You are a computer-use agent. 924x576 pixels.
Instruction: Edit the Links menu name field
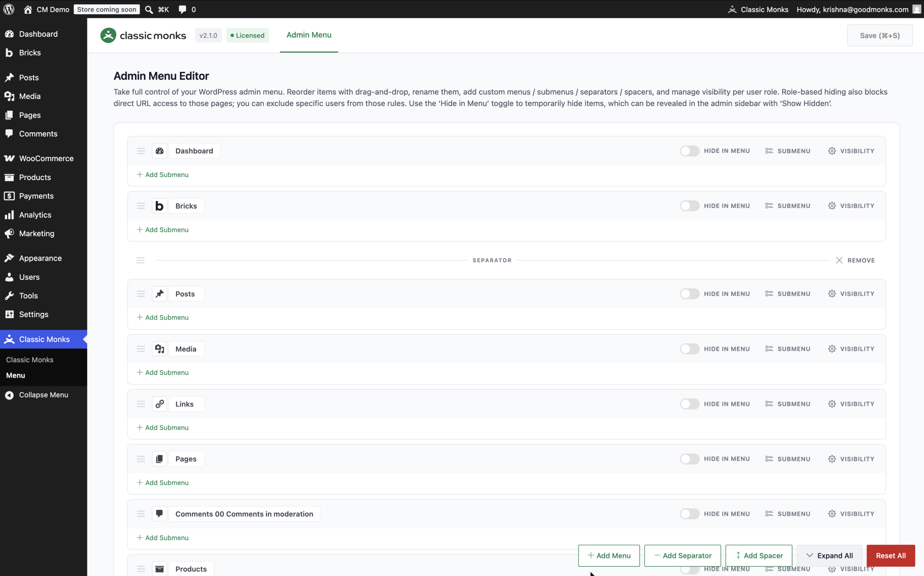pos(186,404)
